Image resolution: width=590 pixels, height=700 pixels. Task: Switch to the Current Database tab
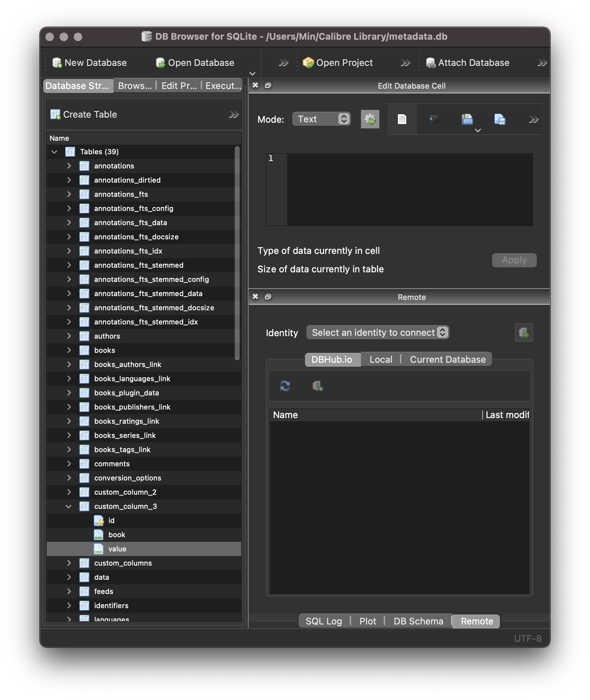pos(447,360)
